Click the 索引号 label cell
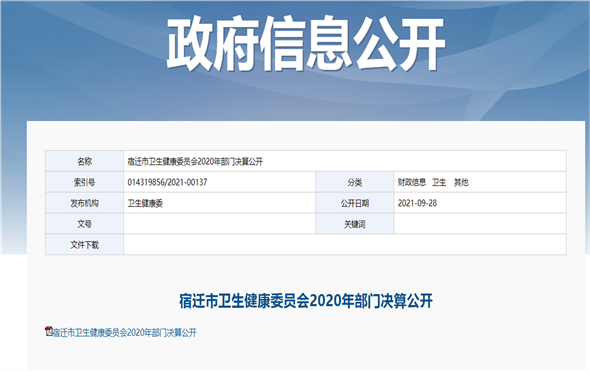 (x=85, y=182)
